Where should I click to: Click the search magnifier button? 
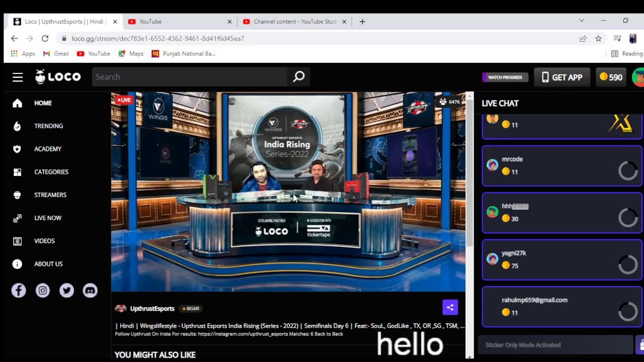tap(299, 76)
